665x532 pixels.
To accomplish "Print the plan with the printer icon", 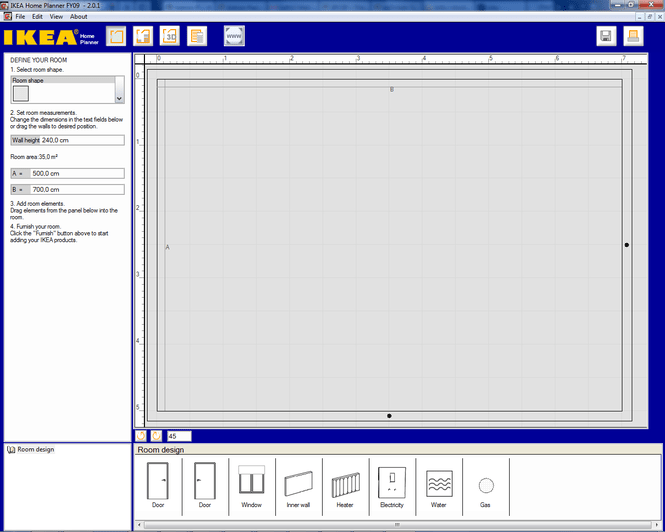I will pyautogui.click(x=633, y=36).
